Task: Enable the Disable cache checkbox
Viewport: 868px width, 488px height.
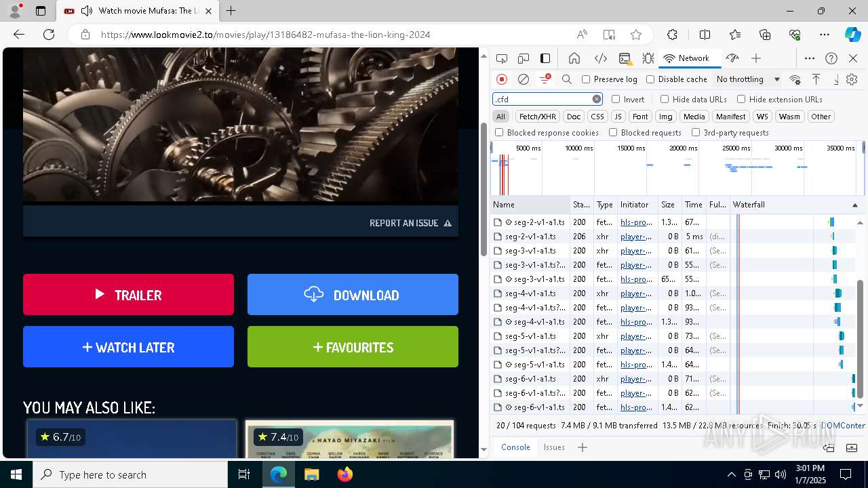Action: click(x=650, y=79)
